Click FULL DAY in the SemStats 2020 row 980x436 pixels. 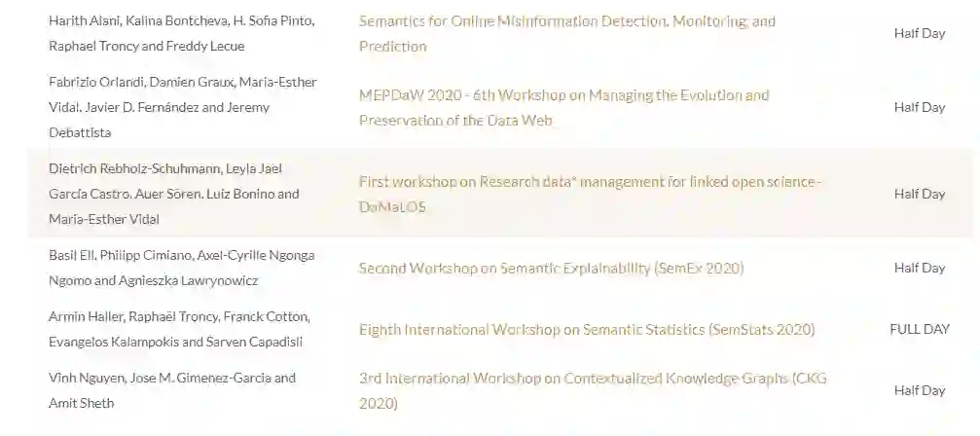click(x=919, y=329)
